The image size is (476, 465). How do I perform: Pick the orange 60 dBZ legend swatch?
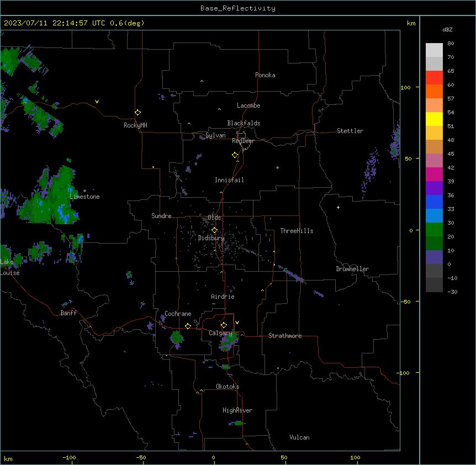434,91
